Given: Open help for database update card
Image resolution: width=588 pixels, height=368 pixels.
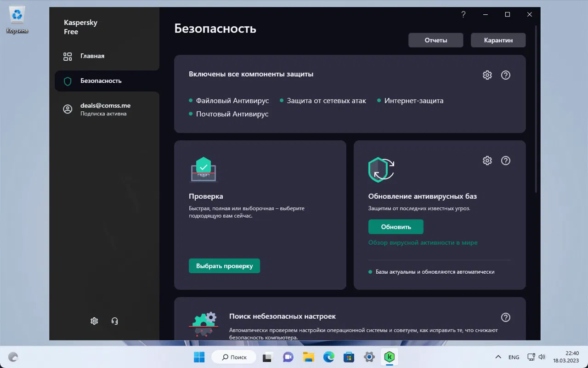Looking at the screenshot, I should point(506,161).
